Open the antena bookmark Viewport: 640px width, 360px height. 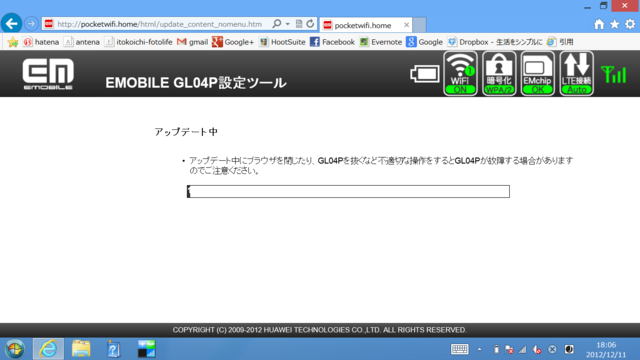point(82,42)
